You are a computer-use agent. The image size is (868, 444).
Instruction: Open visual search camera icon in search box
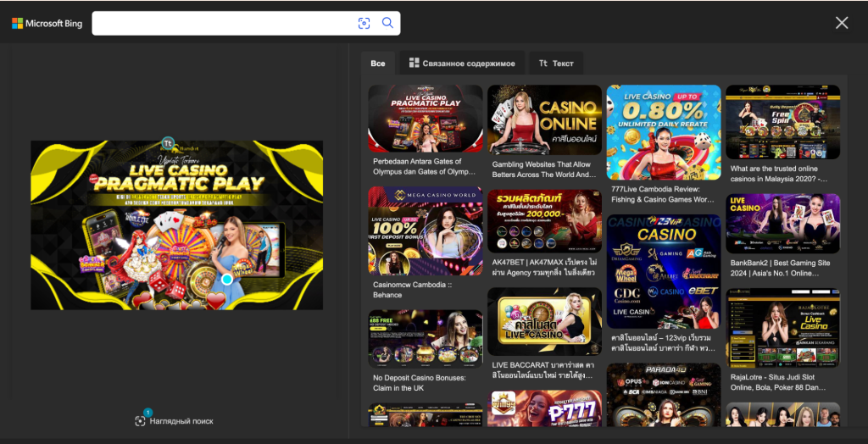[x=364, y=23]
